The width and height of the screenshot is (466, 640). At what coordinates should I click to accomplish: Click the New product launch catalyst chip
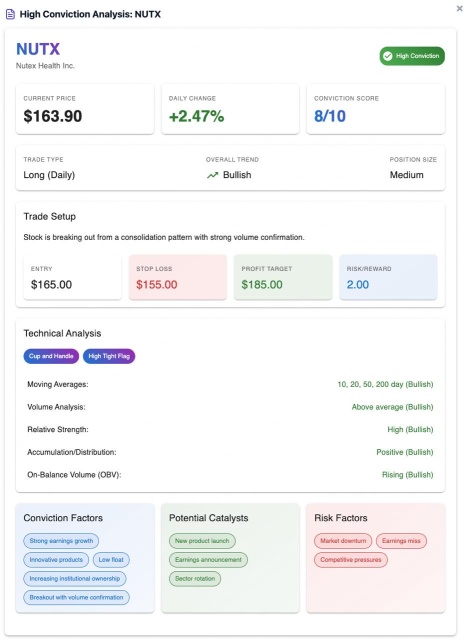point(202,541)
